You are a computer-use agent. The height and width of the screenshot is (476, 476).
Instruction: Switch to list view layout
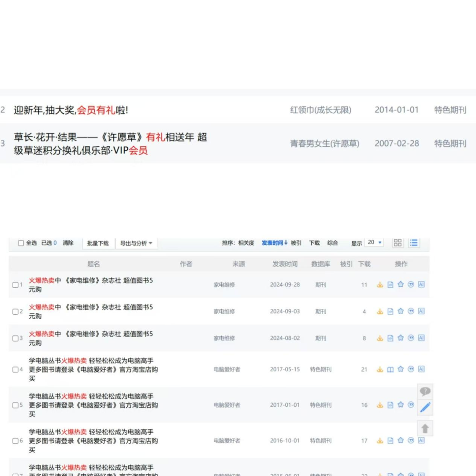[x=414, y=243]
